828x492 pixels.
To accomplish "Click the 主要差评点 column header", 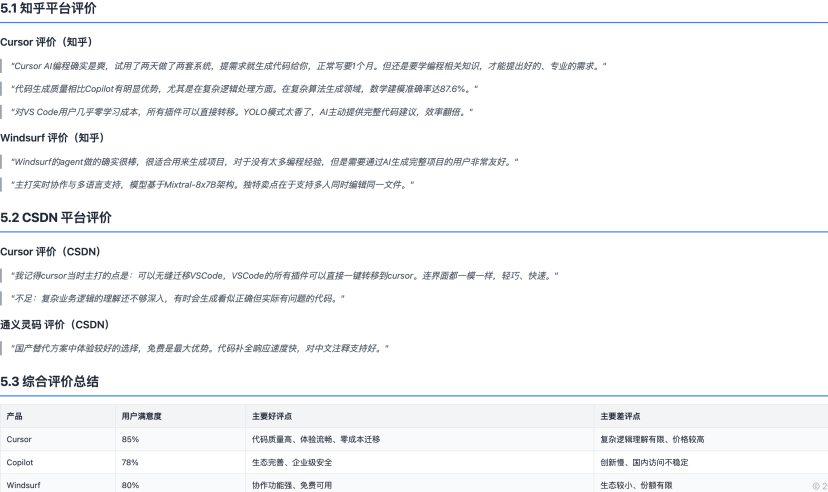I will pos(620,415).
